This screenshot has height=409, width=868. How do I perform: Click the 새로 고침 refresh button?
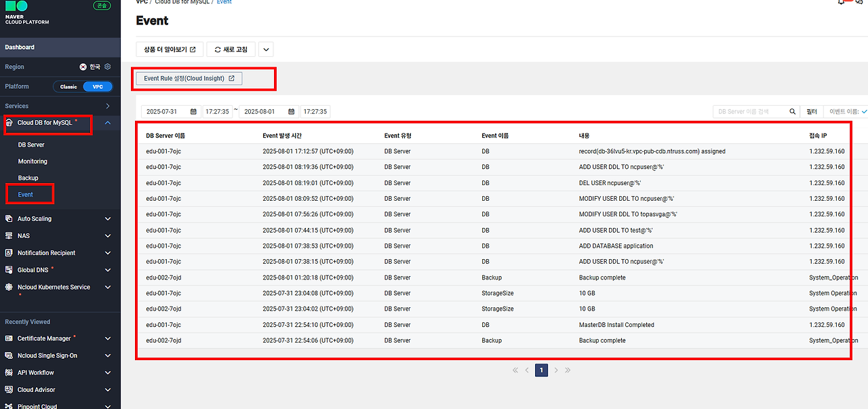(231, 50)
